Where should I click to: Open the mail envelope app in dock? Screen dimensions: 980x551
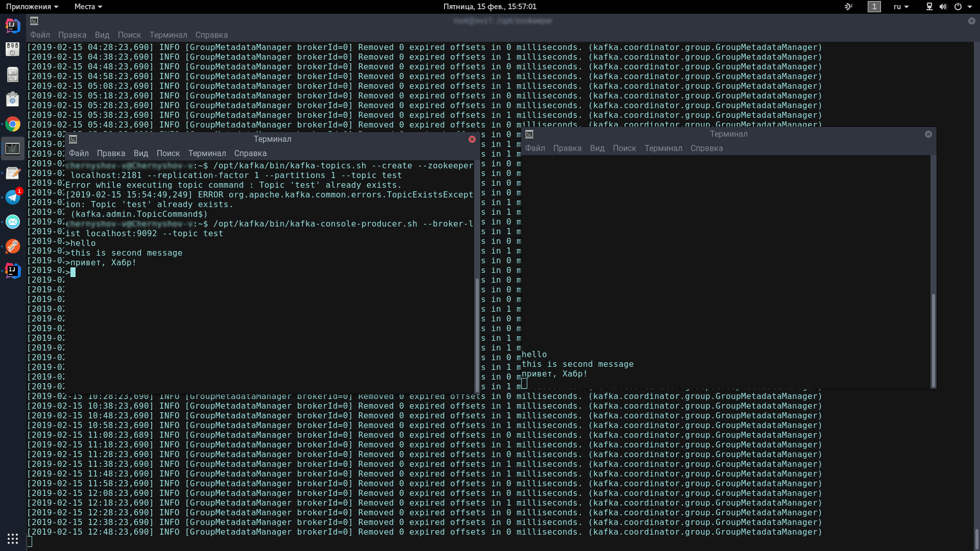(x=13, y=221)
